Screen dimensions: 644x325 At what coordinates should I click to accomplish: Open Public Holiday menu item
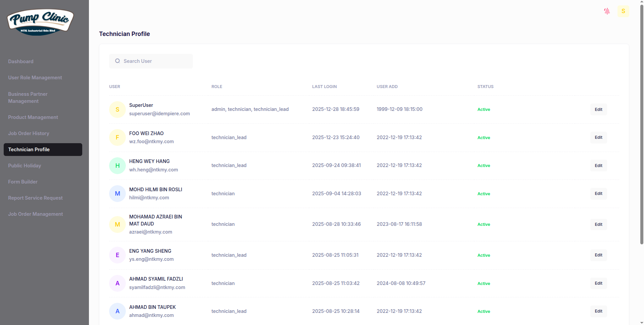pyautogui.click(x=24, y=166)
